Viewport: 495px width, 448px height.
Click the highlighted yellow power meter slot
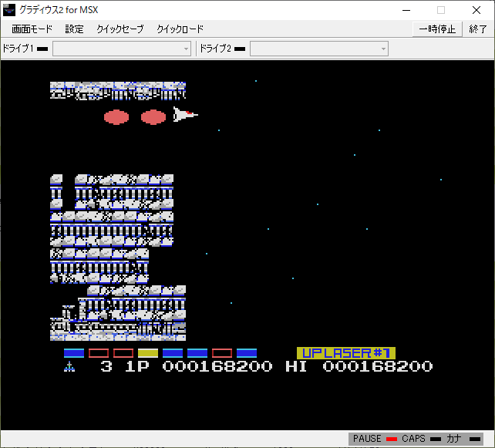[148, 353]
